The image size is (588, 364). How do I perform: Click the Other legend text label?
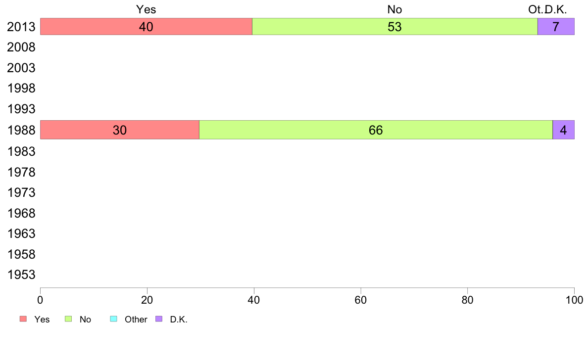[136, 319]
